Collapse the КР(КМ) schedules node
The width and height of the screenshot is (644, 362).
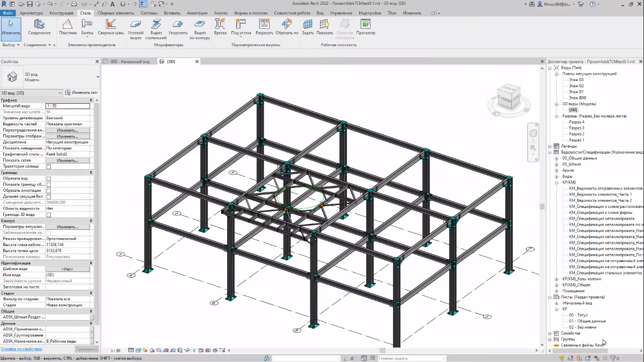pyautogui.click(x=557, y=182)
